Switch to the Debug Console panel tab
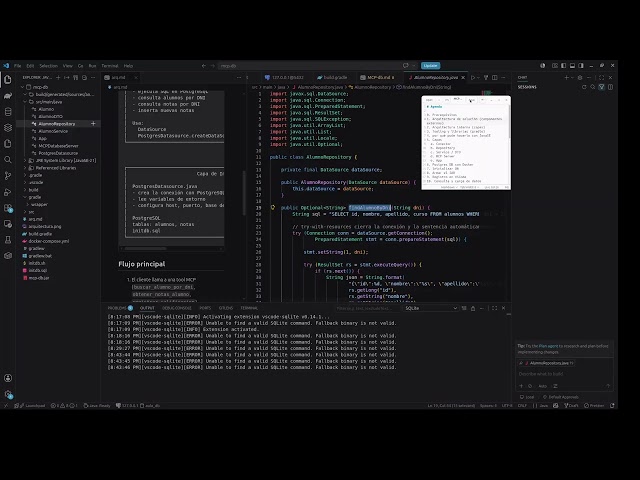 point(177,308)
